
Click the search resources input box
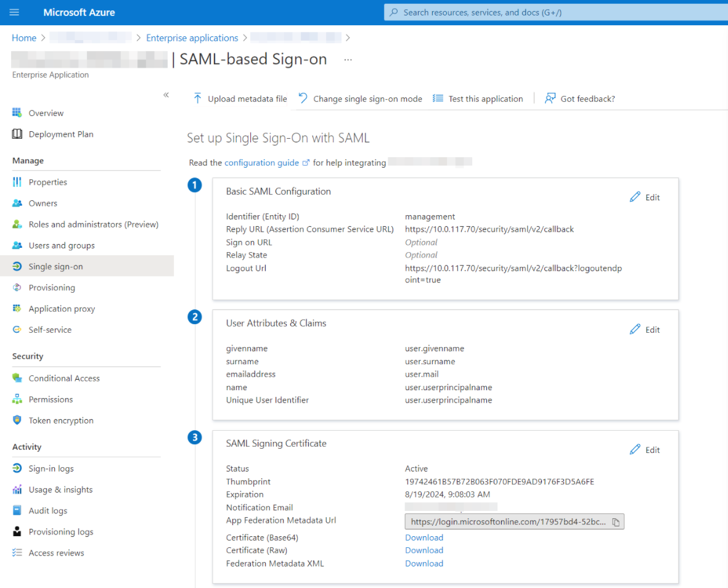pyautogui.click(x=555, y=12)
